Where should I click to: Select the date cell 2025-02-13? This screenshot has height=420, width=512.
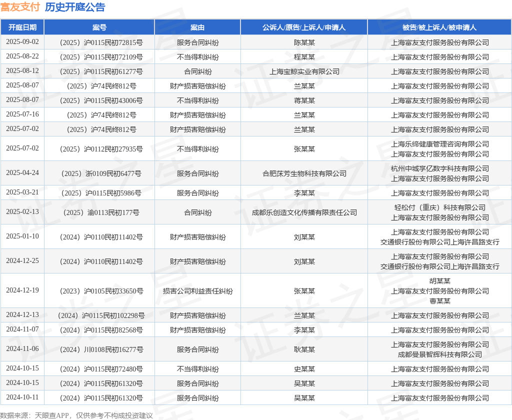pyautogui.click(x=22, y=211)
